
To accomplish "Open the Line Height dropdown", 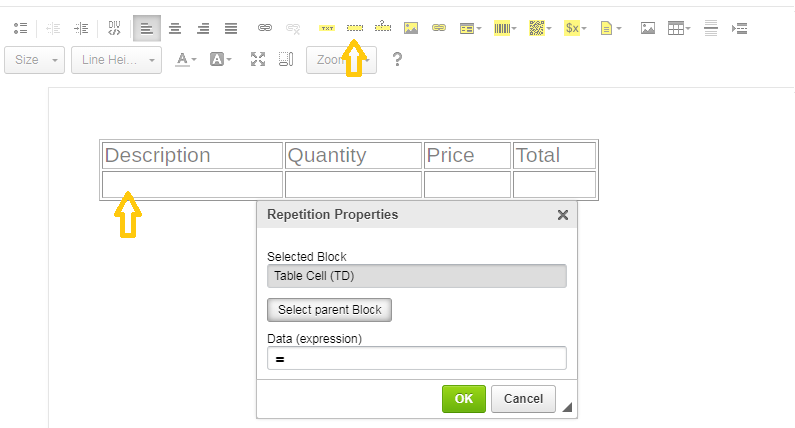I will click(x=116, y=60).
